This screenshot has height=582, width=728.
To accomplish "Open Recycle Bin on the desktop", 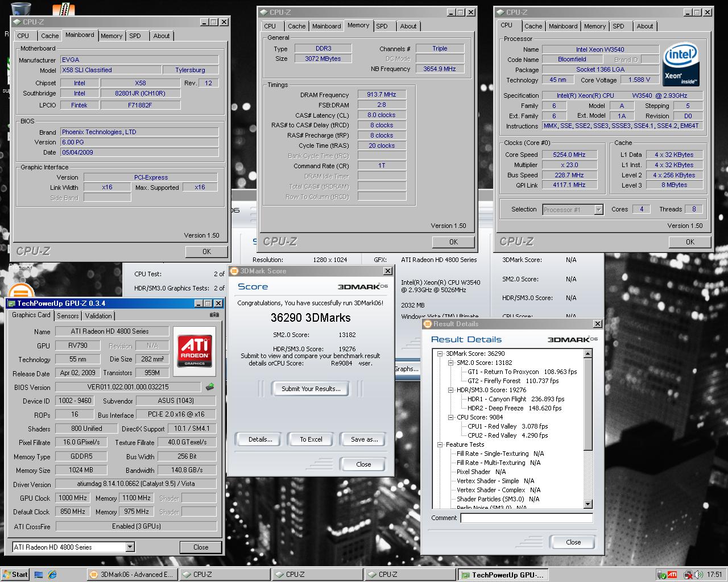I will coord(20,9).
